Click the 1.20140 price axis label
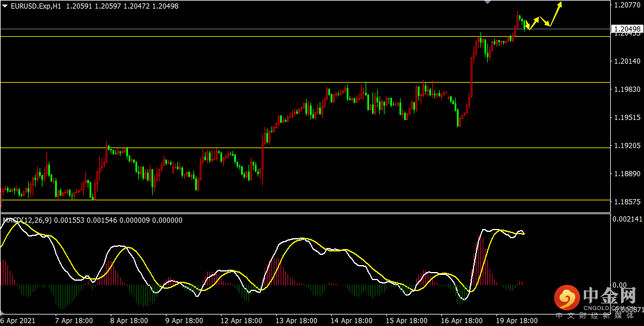644x326 pixels. pyautogui.click(x=627, y=61)
